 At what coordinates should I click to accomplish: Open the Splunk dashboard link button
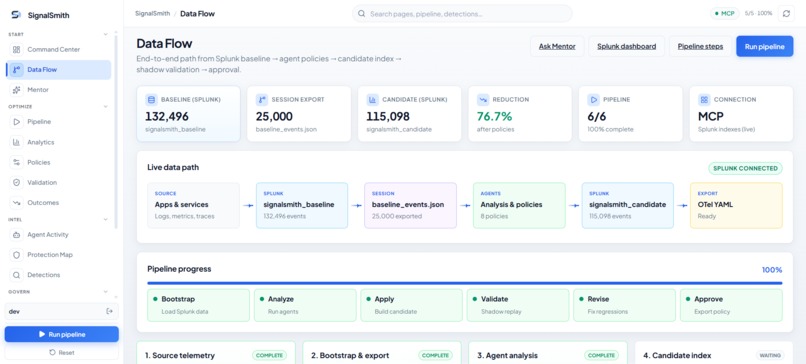[626, 46]
